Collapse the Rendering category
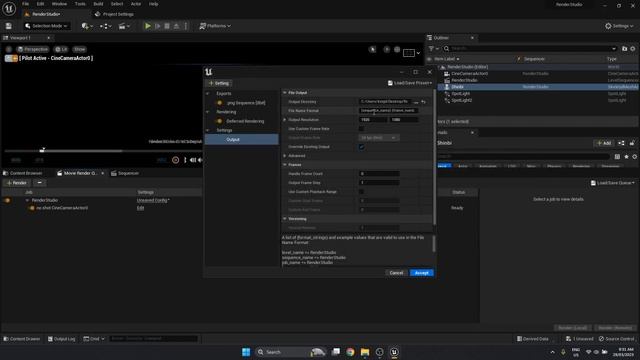 pos(208,112)
